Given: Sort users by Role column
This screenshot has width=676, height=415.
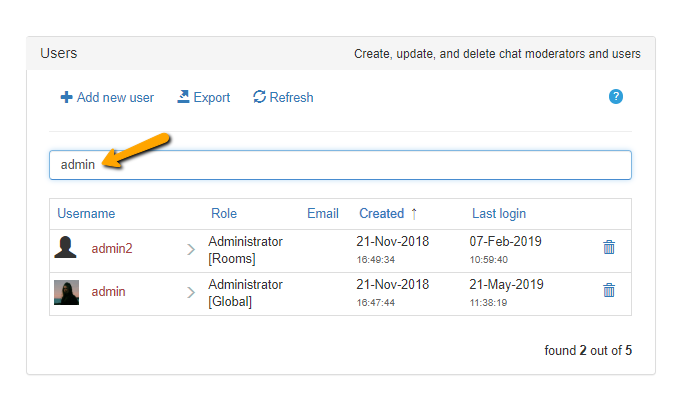Looking at the screenshot, I should [x=224, y=213].
